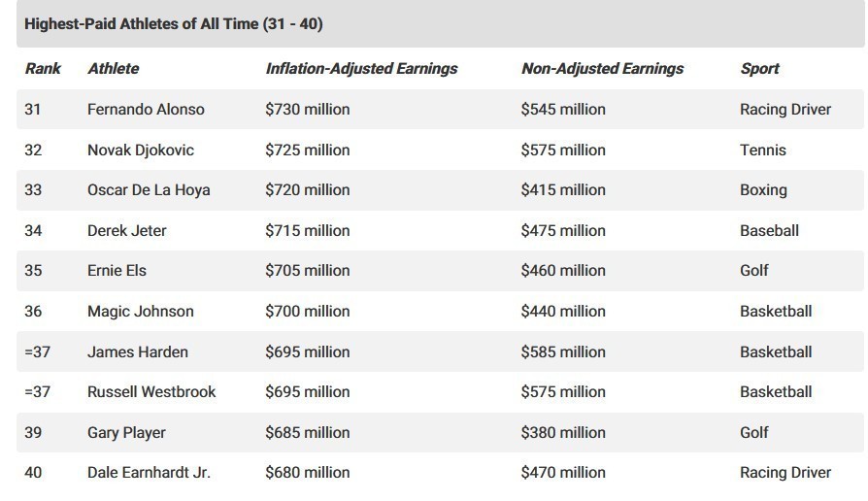Click the Inflation-Adjusted Earnings column header
The height and width of the screenshot is (501, 868).
[361, 69]
